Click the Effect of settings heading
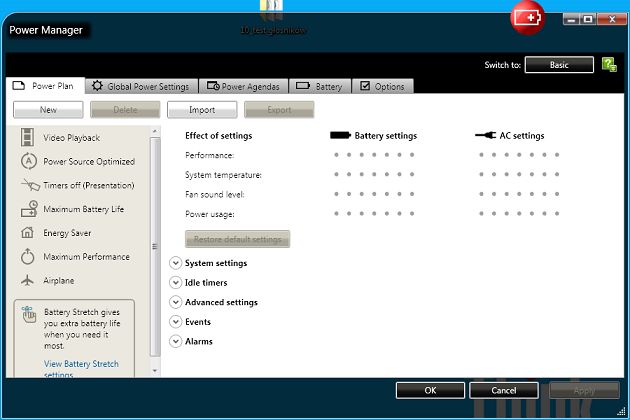630x420 pixels. click(219, 136)
